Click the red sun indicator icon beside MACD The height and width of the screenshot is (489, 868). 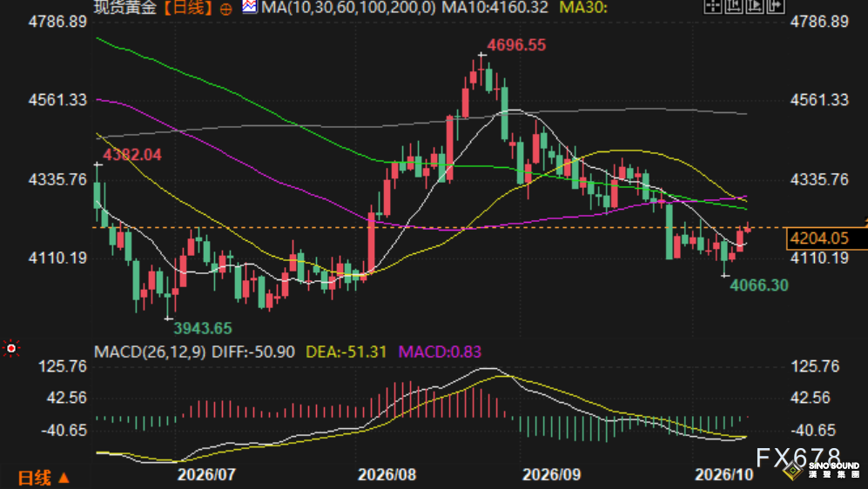[x=11, y=349]
